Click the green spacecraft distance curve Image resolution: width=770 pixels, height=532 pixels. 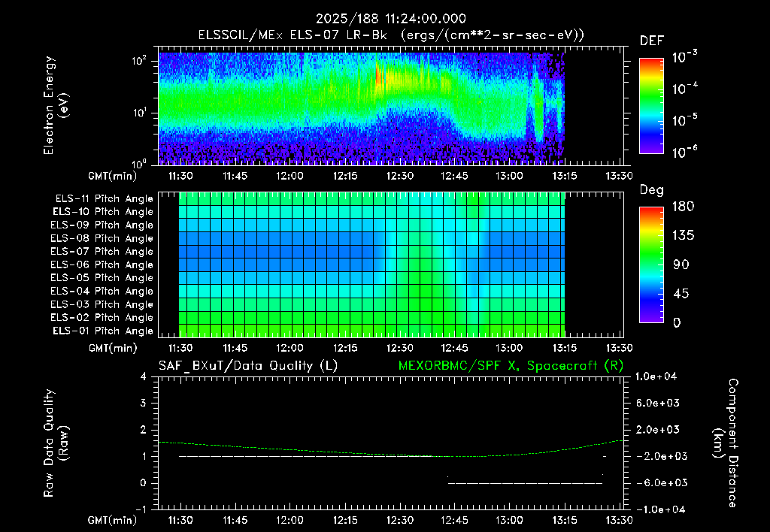point(391,455)
